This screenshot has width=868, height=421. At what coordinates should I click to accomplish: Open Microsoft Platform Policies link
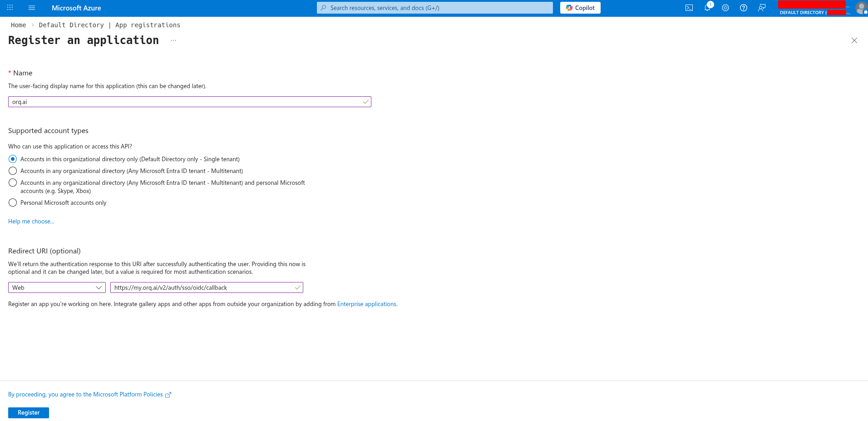pos(89,395)
